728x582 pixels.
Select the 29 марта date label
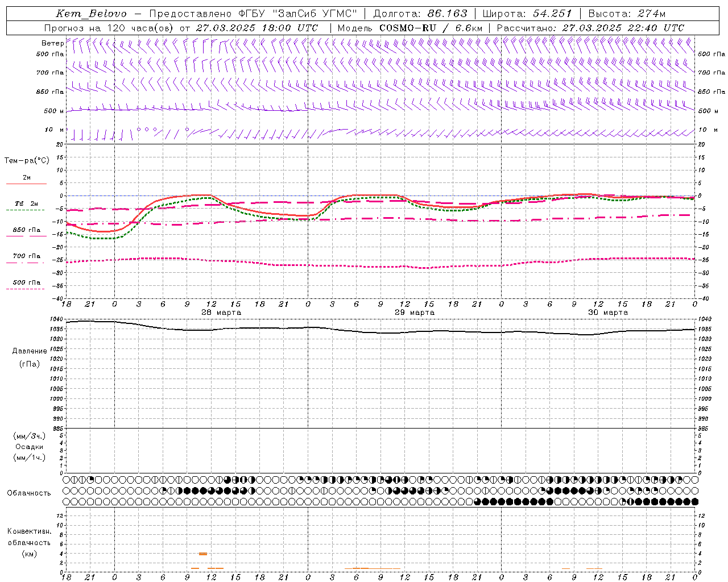tap(415, 313)
